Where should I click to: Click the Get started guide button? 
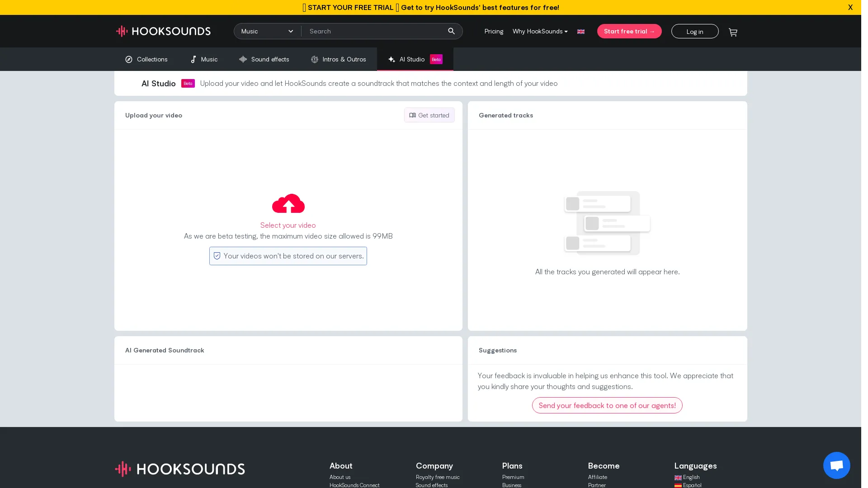point(429,115)
